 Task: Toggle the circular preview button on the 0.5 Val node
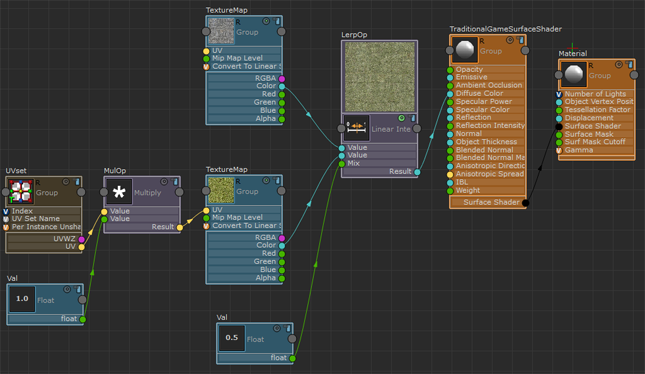(277, 328)
